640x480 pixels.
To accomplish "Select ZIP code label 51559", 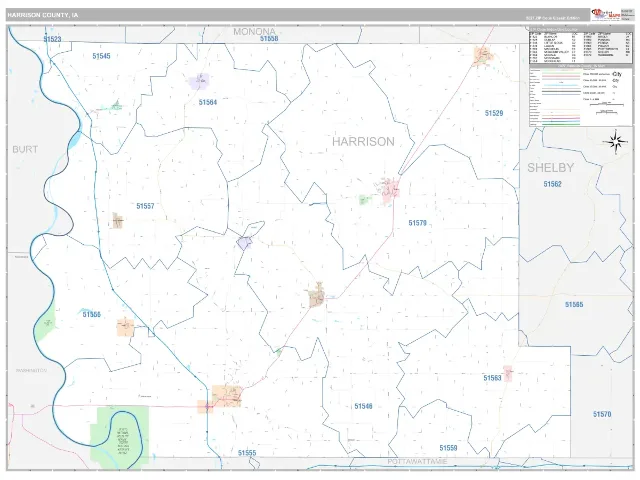I will coord(448,448).
